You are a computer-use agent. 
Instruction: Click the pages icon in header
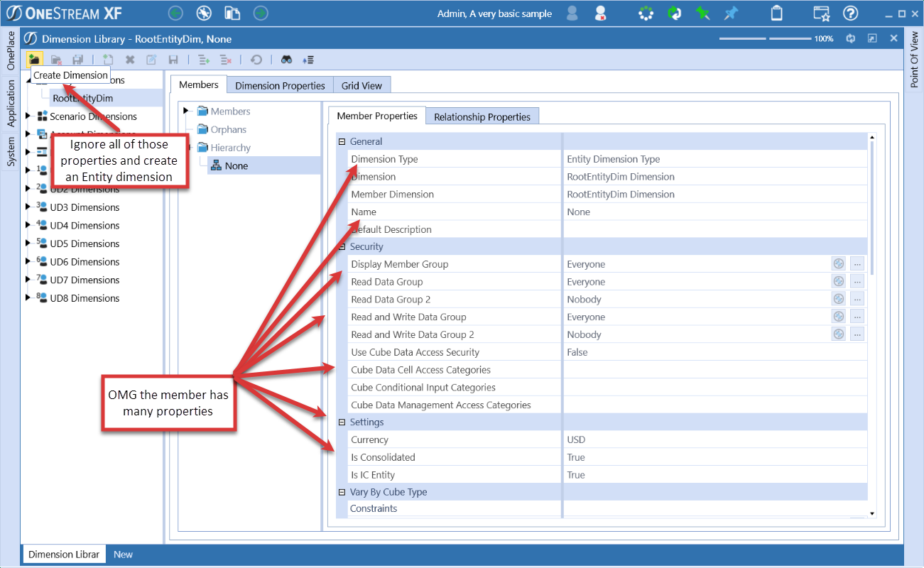click(x=232, y=13)
